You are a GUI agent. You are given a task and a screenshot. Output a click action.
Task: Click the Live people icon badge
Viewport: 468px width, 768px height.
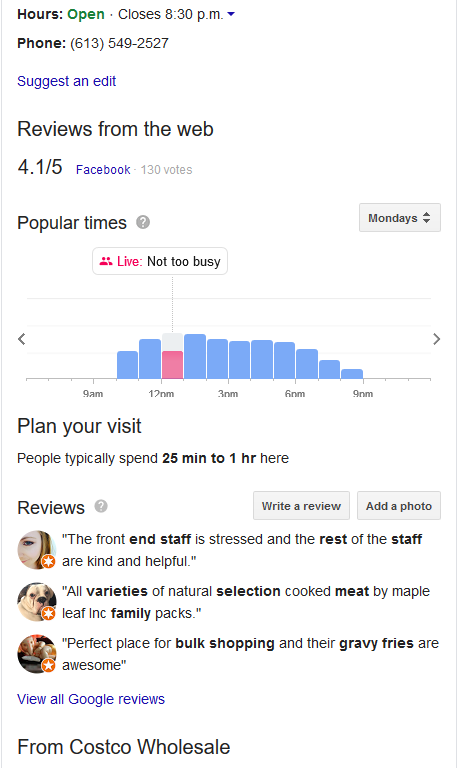106,261
